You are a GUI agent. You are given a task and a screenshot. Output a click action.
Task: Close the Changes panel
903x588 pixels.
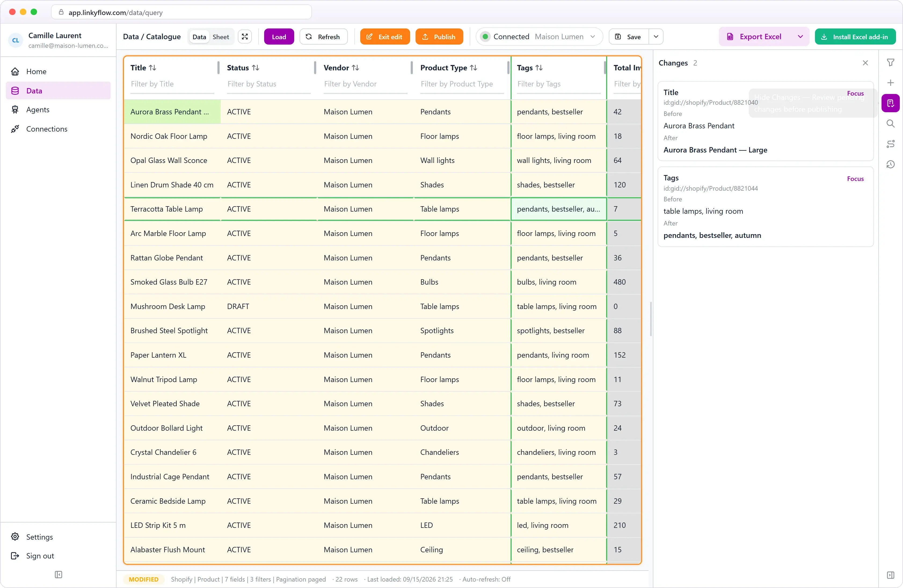tap(865, 63)
